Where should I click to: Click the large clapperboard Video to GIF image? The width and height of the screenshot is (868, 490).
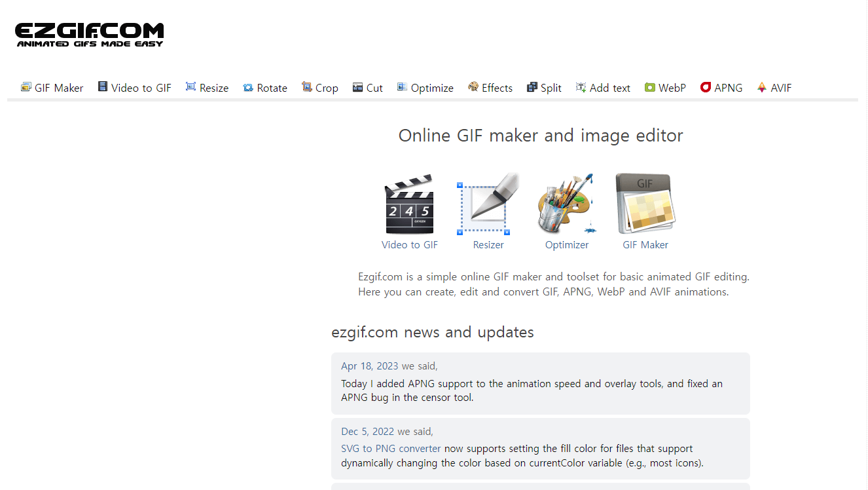[410, 204]
